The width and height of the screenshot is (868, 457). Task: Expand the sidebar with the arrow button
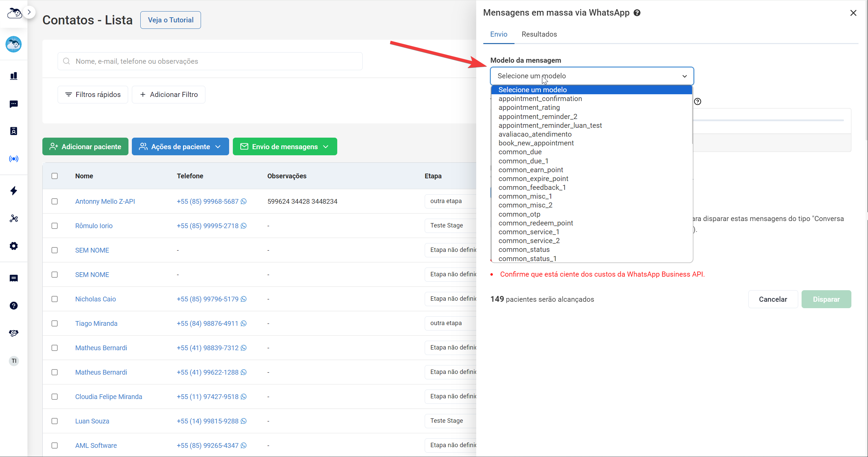(x=29, y=13)
